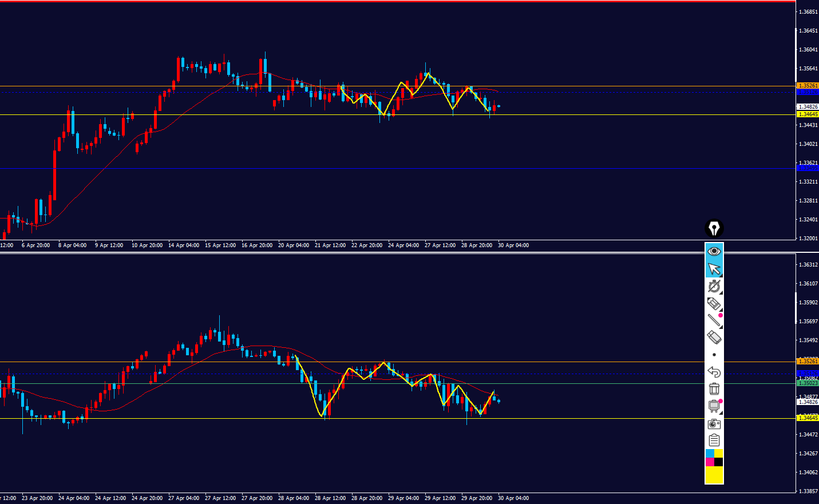The height and width of the screenshot is (504, 819).
Task: Activate the eraser tool
Action: coord(714,338)
